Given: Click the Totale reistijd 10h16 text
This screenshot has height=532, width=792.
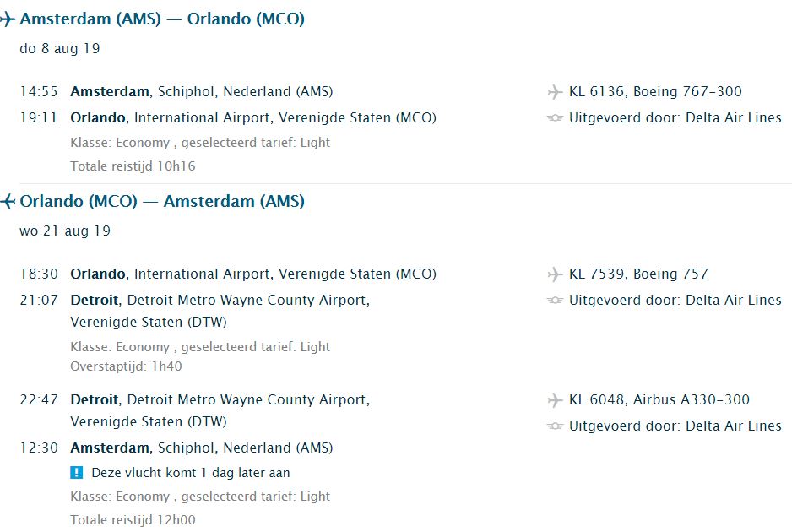Looking at the screenshot, I should 133,166.
